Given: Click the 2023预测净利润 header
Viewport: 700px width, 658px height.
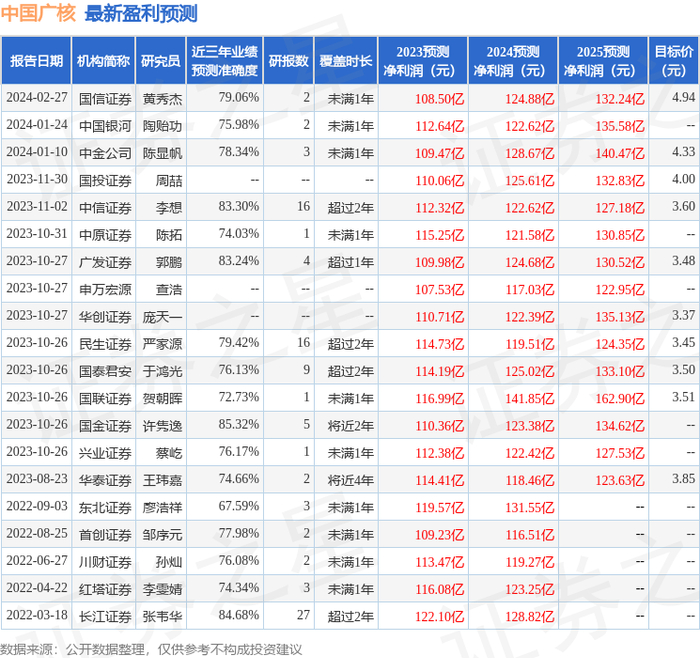Looking at the screenshot, I should [x=423, y=61].
